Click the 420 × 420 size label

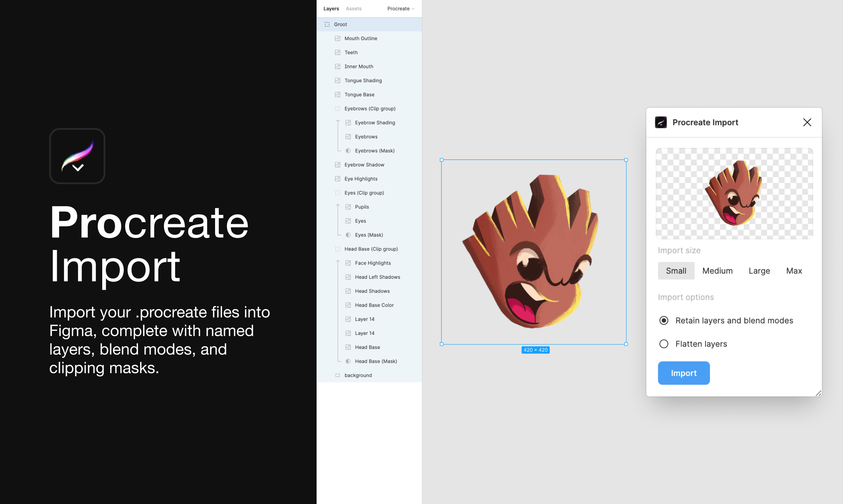pos(535,350)
